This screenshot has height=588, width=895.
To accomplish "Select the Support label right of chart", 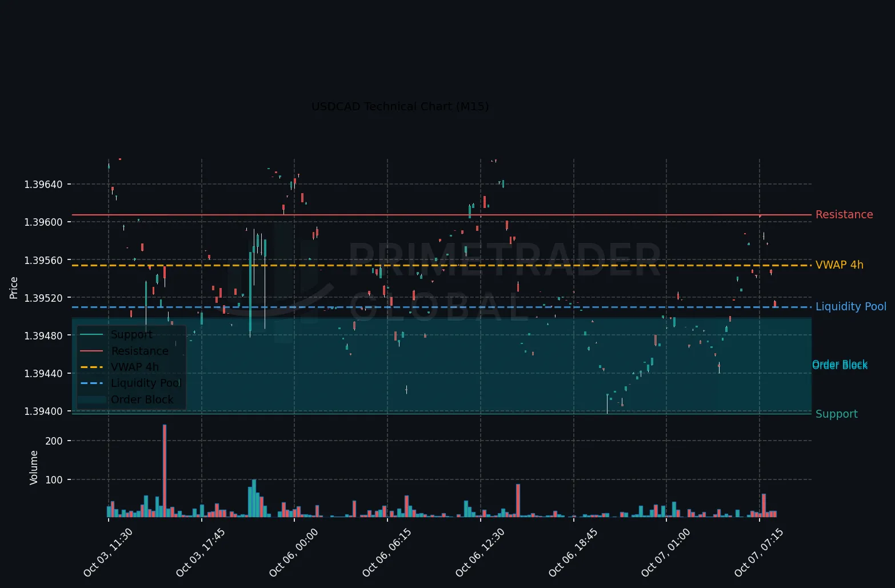I will pos(837,414).
